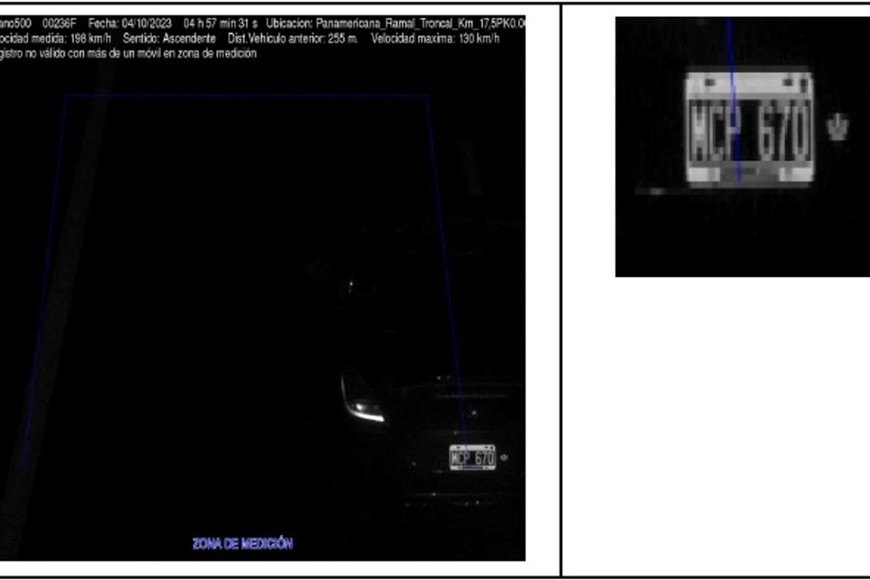Click the 'ZONA DE MEDICIÓN' label
Image resolution: width=870 pixels, height=580 pixels.
click(242, 544)
